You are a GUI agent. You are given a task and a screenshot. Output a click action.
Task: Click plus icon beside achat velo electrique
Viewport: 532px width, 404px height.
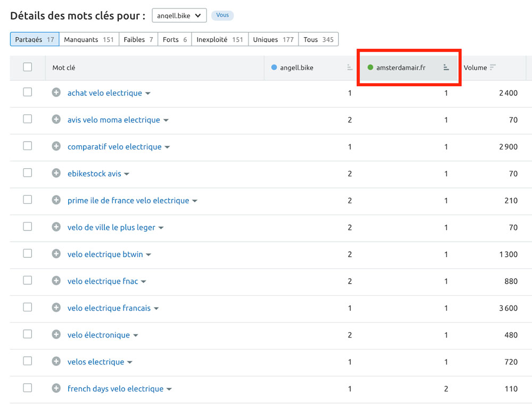[56, 92]
